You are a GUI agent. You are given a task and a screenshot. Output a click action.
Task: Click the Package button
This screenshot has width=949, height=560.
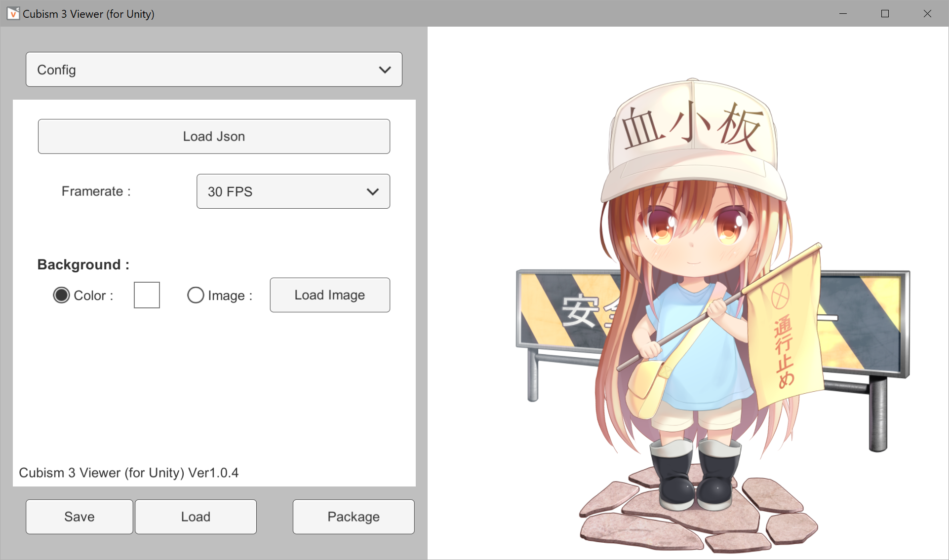[x=354, y=517]
